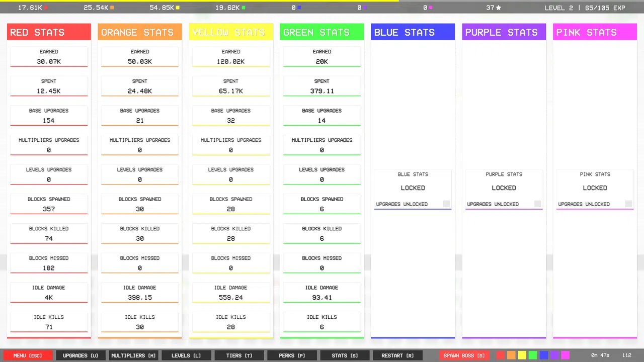This screenshot has width=644, height=362.
Task: Select the purple color swatch in bottom bar
Action: tap(554, 355)
